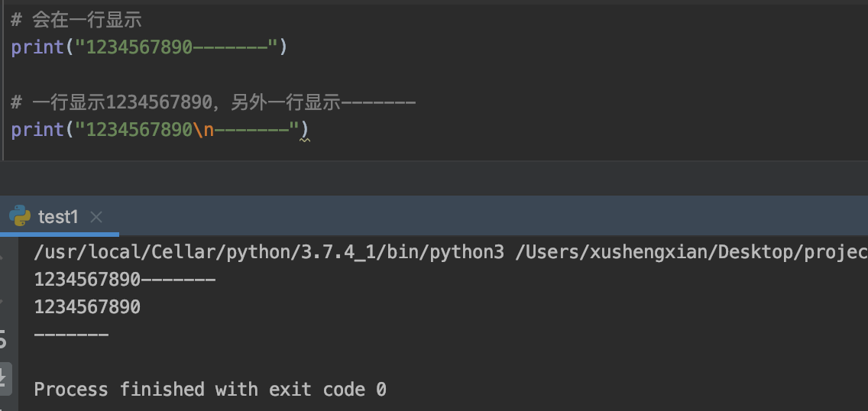Click "Process finished with exit code 0"

click(210, 390)
